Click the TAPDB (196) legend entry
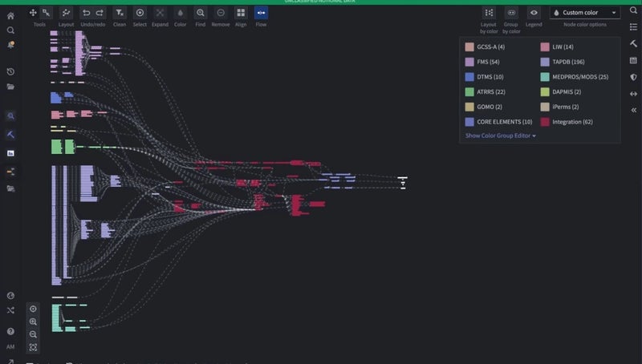Image resolution: width=642 pixels, height=364 pixels. [x=568, y=62]
